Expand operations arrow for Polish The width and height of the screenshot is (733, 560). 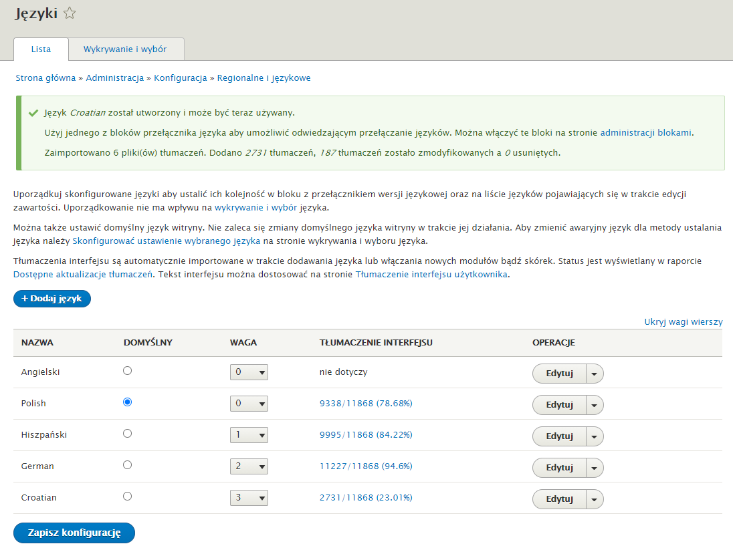tap(595, 405)
